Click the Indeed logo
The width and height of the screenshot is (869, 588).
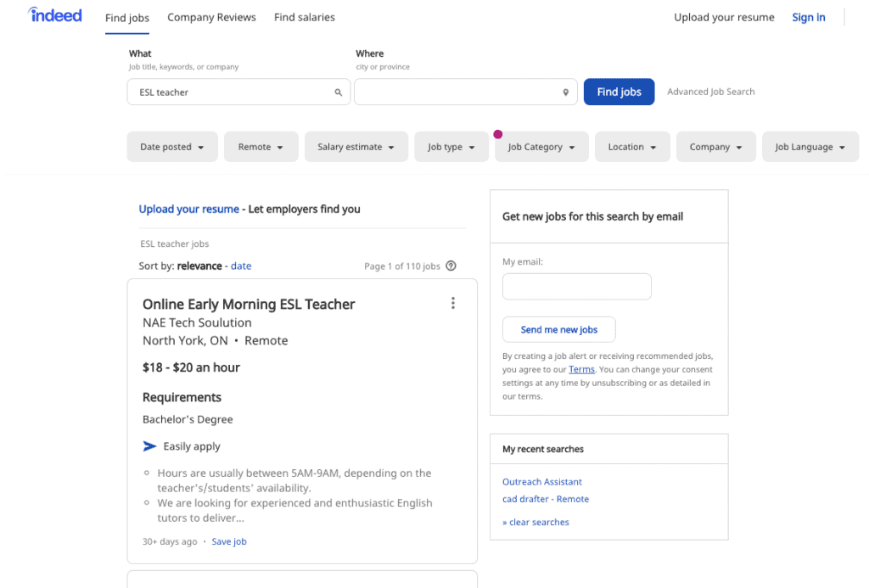(x=55, y=15)
